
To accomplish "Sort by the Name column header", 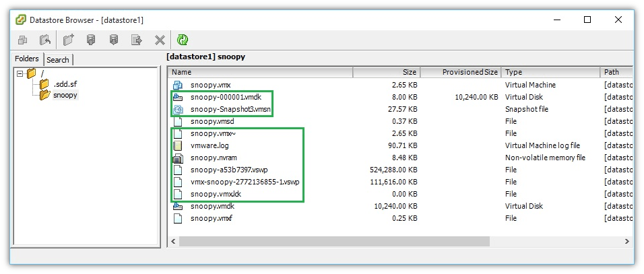I will click(x=261, y=72).
